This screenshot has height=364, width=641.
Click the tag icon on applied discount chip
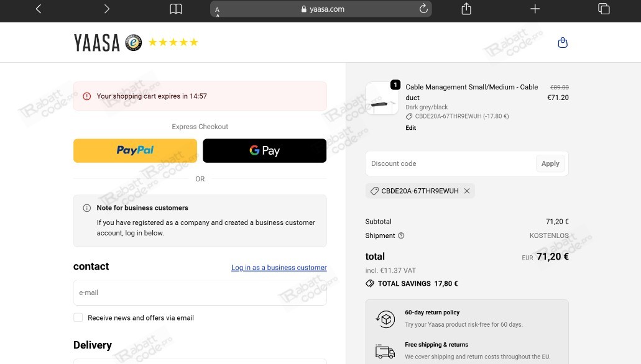(x=374, y=191)
